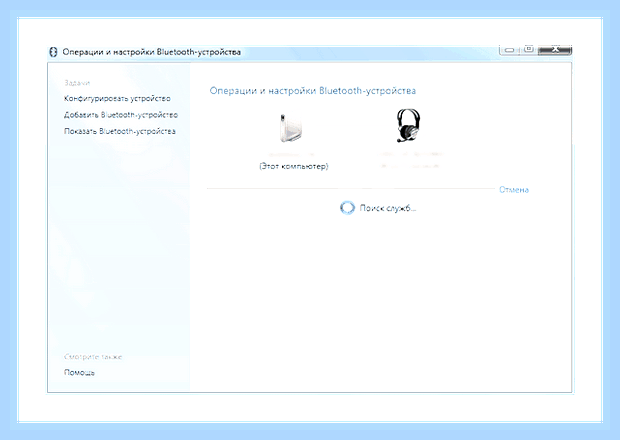The height and width of the screenshot is (440, 620).
Task: Minimize the Bluetooth settings window
Action: (510, 50)
